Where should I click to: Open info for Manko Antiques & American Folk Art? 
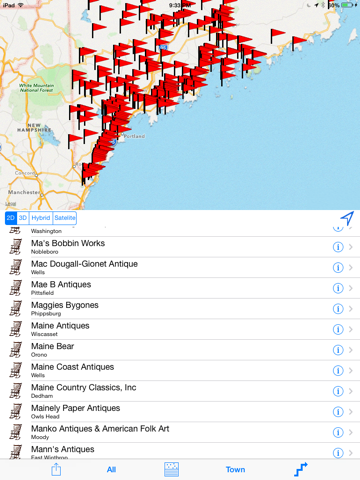[x=338, y=433]
